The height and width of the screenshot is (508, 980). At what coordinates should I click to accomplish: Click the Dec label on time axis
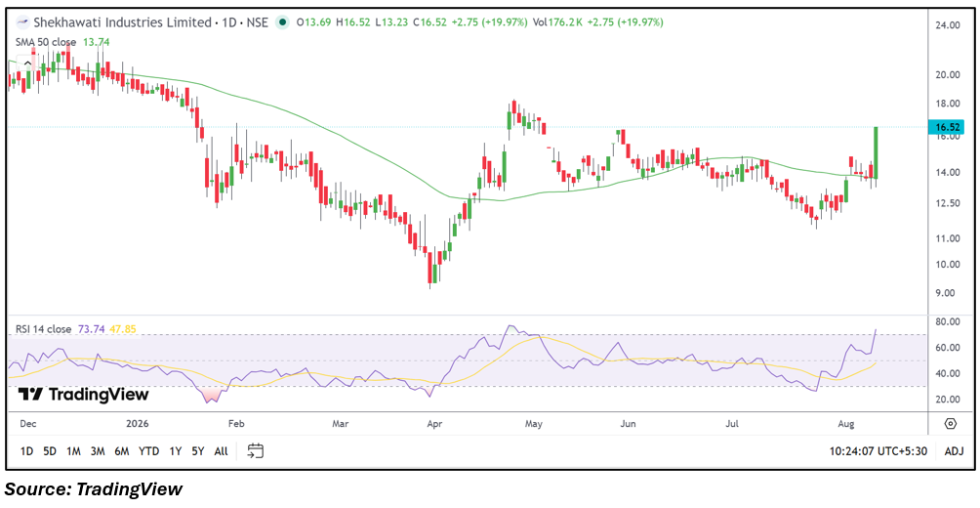(x=27, y=424)
